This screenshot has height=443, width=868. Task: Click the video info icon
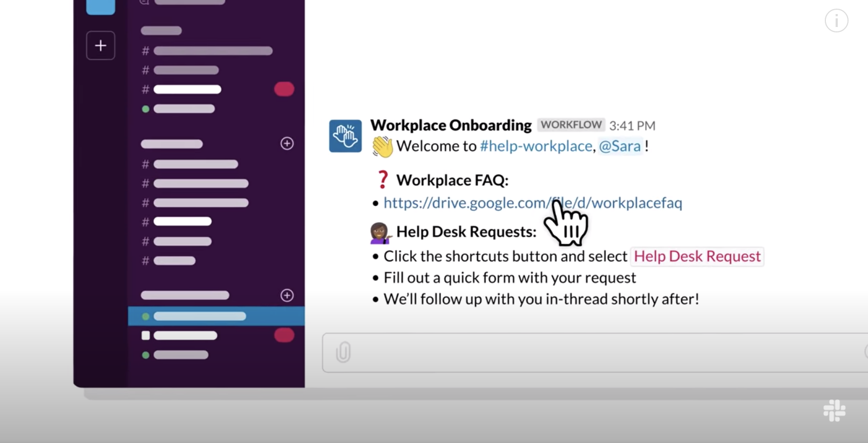point(836,21)
